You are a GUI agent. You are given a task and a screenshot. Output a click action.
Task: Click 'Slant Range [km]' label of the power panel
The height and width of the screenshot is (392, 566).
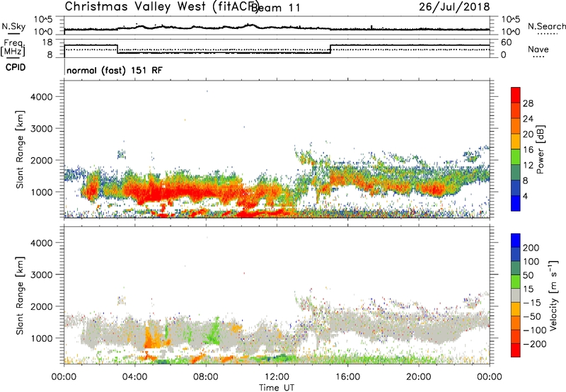20,149
